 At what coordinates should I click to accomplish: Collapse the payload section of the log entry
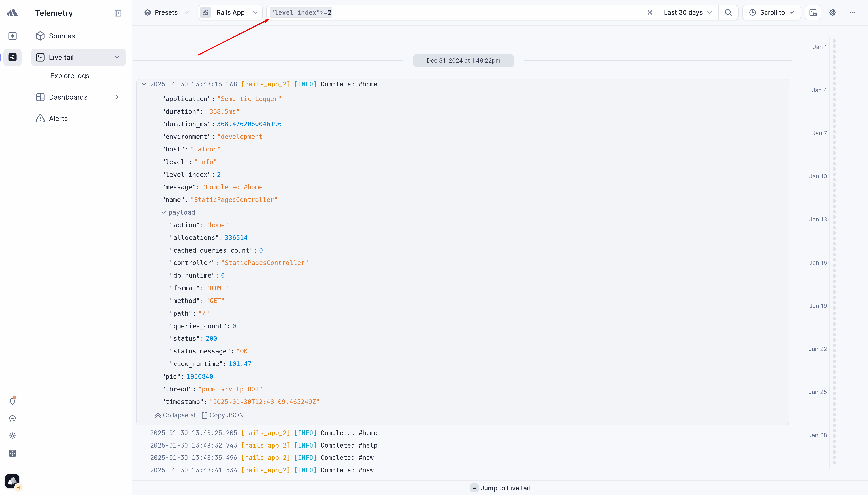pos(164,212)
